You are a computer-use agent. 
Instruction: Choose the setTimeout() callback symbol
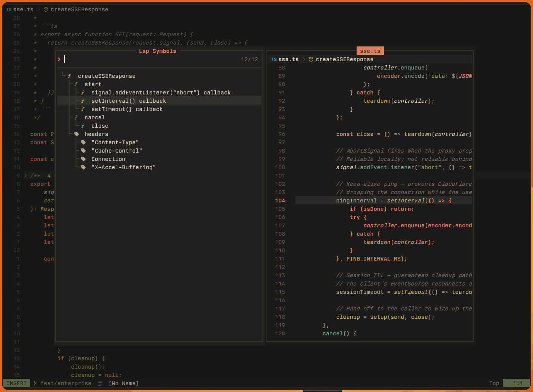127,109
